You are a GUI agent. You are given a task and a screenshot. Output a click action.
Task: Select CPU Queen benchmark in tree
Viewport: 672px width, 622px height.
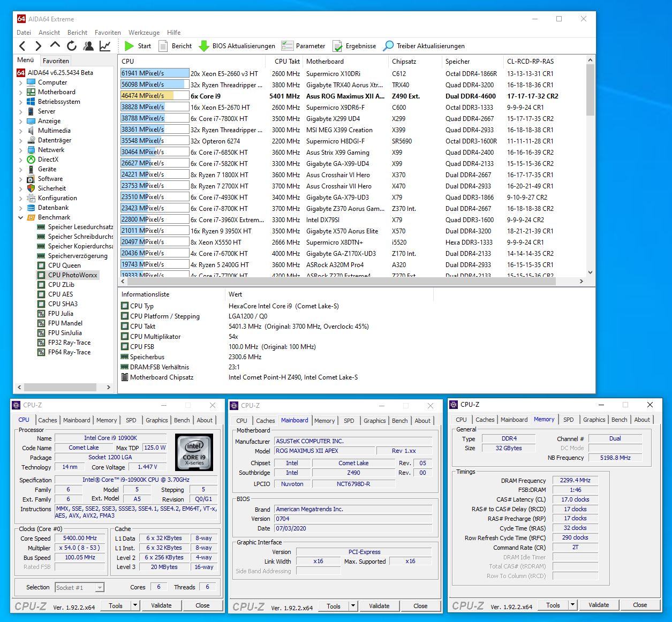click(x=64, y=266)
